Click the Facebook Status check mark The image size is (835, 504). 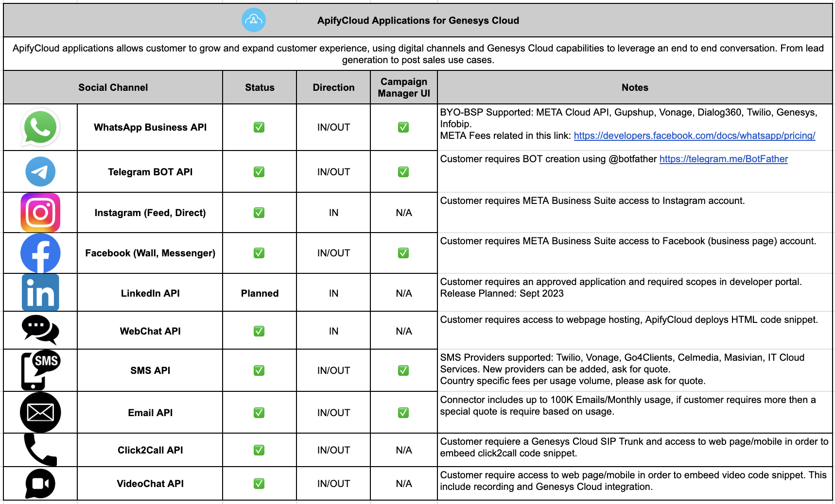[x=259, y=253]
